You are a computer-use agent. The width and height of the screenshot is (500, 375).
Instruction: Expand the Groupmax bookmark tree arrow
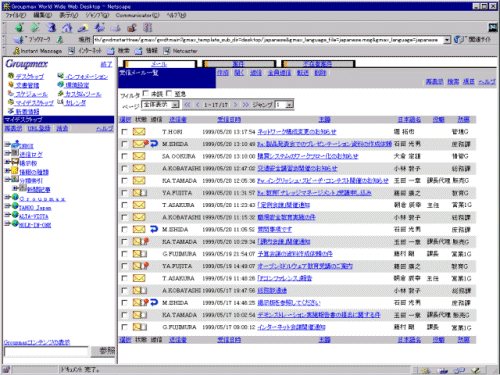click(x=7, y=197)
